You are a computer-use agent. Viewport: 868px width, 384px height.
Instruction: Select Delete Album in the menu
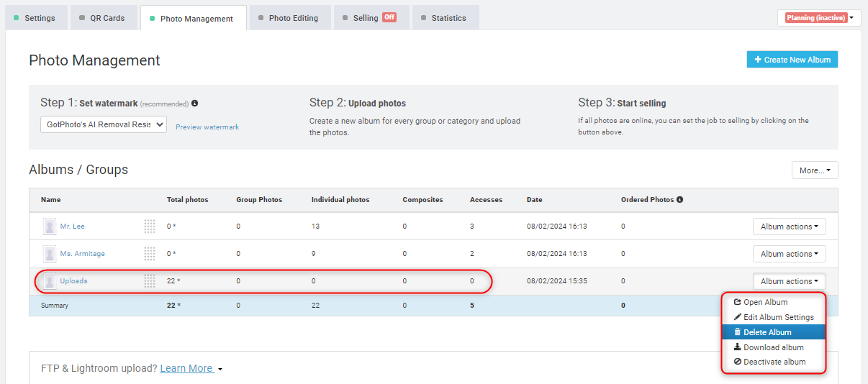point(774,332)
